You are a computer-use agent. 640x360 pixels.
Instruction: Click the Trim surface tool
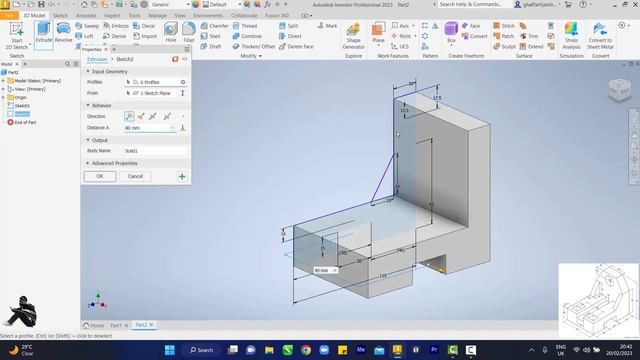(529, 36)
